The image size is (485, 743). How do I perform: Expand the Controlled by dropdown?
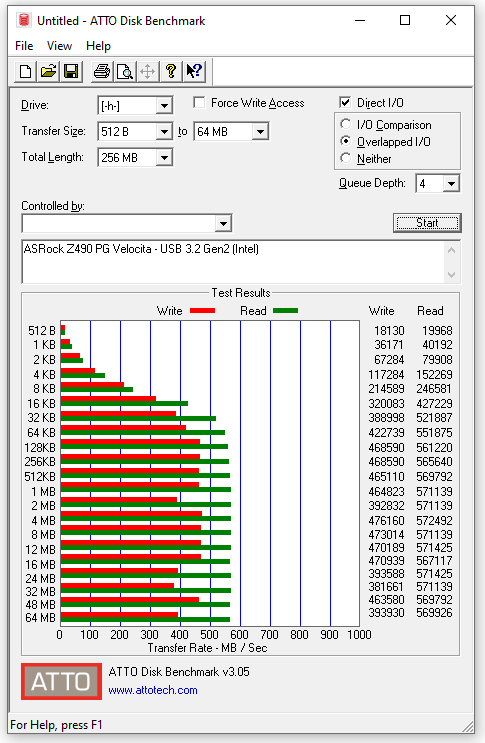(223, 223)
